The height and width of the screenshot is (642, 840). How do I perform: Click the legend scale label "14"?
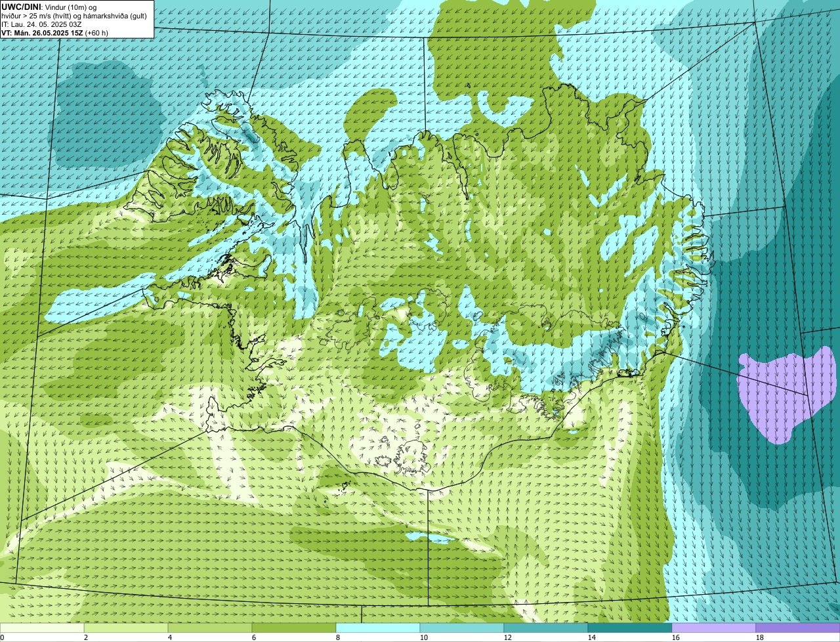coord(592,637)
